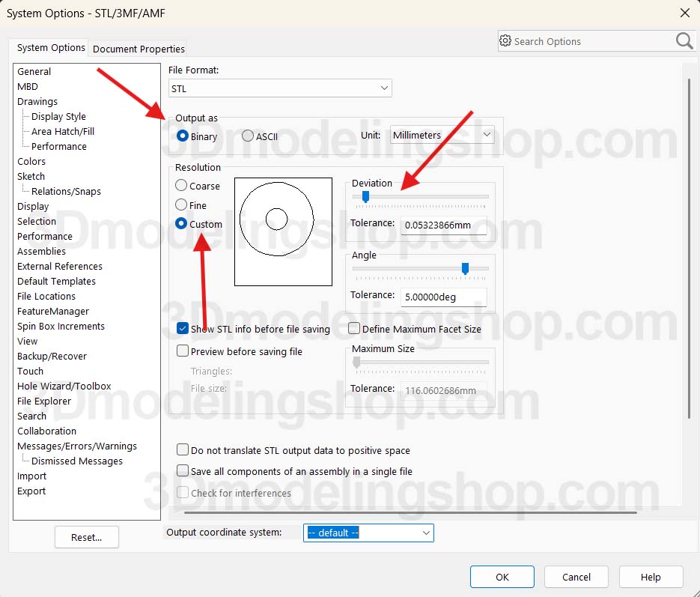Click the Deviation Tolerance input field
This screenshot has height=597, width=700.
[443, 225]
